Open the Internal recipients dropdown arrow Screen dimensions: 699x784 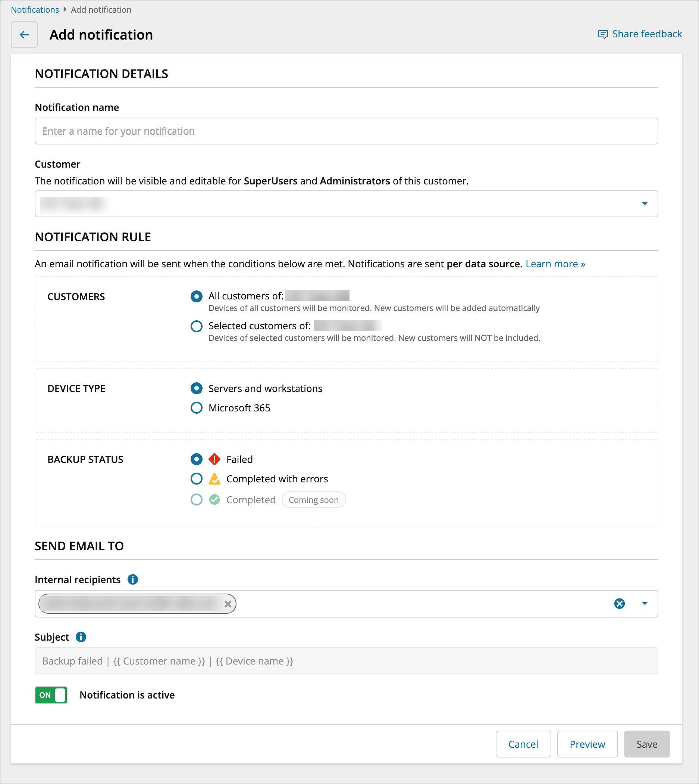tap(645, 603)
